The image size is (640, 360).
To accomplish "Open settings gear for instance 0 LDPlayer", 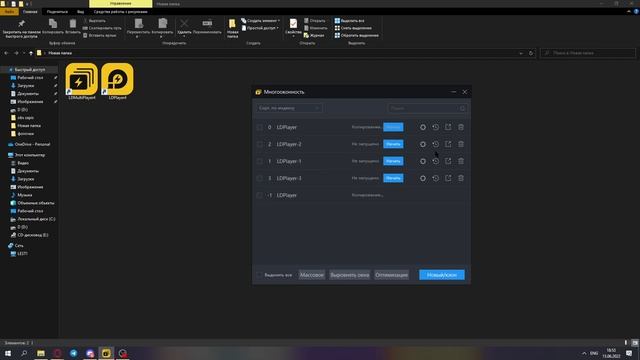I will (423, 127).
